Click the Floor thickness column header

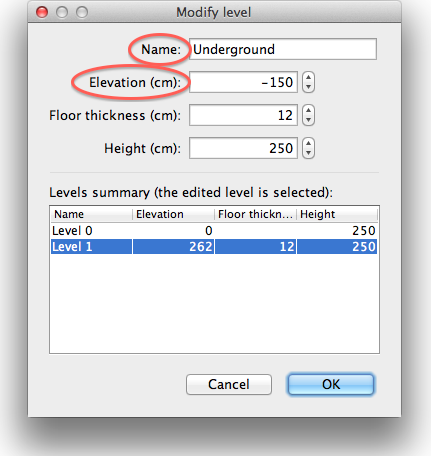[256, 214]
